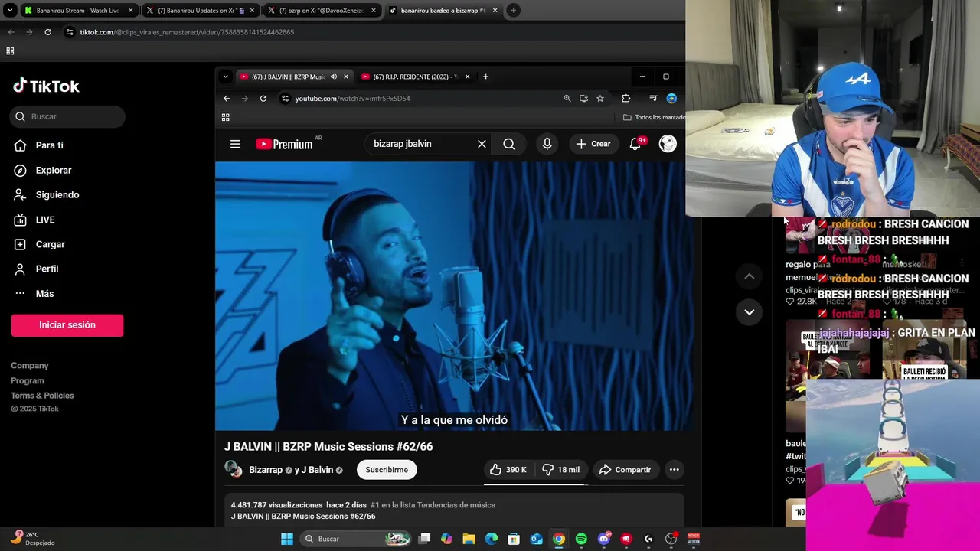Open more actions for the YouTube video
980x551 pixels.
[x=674, y=470]
